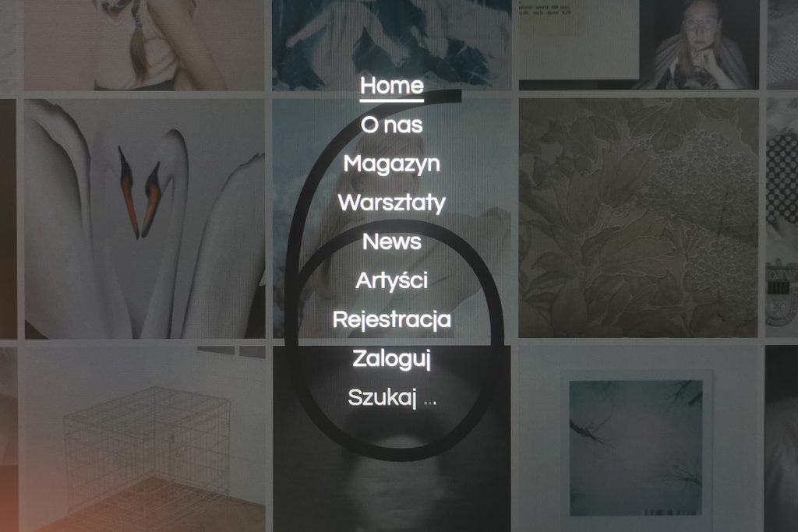The width and height of the screenshot is (798, 532).
Task: Open the Magazyn section
Action: [391, 165]
